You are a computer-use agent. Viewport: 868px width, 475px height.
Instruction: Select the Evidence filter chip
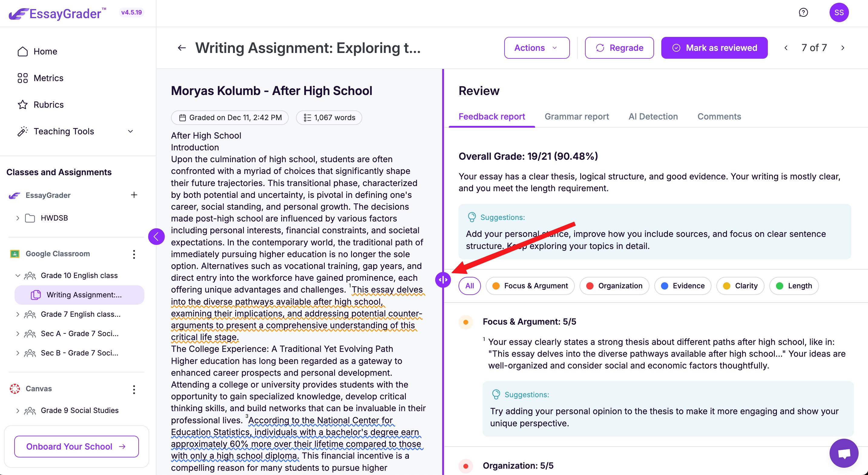coord(683,286)
